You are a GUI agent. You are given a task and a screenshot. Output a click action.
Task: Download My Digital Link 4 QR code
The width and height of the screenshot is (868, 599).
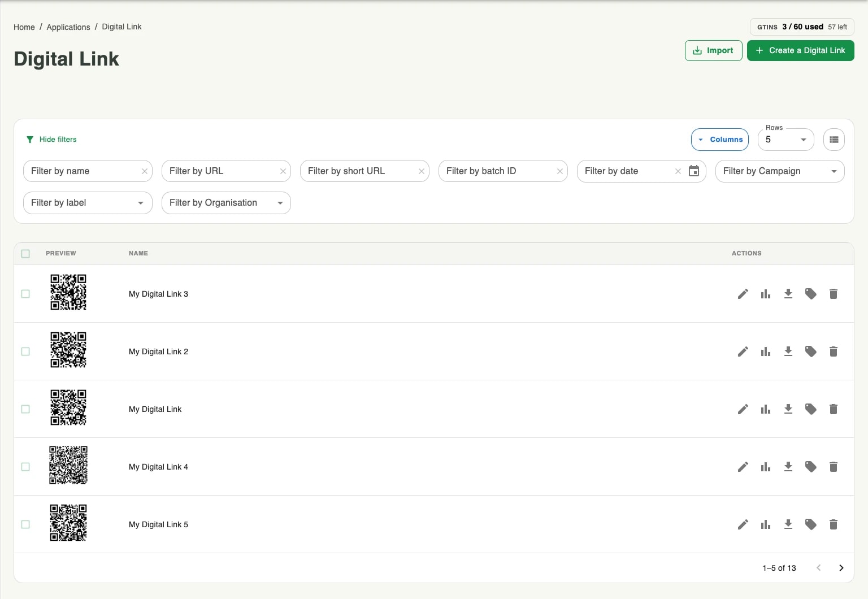[x=788, y=467]
